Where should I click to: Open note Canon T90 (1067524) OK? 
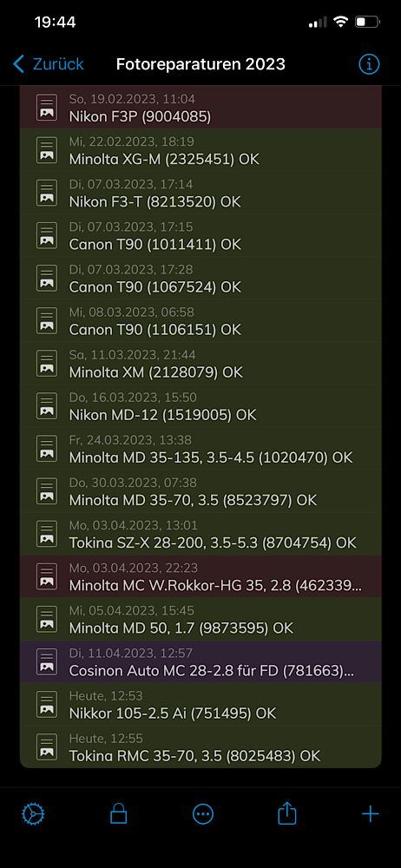coord(200,278)
